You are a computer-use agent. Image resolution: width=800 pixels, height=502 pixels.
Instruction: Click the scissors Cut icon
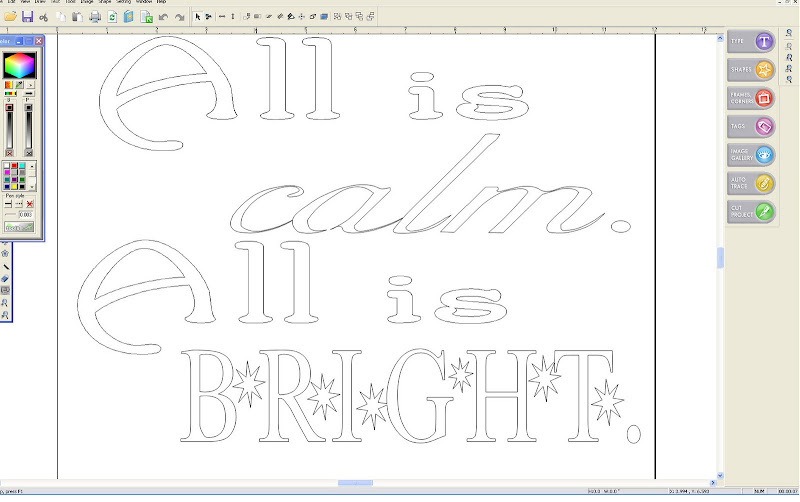coord(44,17)
